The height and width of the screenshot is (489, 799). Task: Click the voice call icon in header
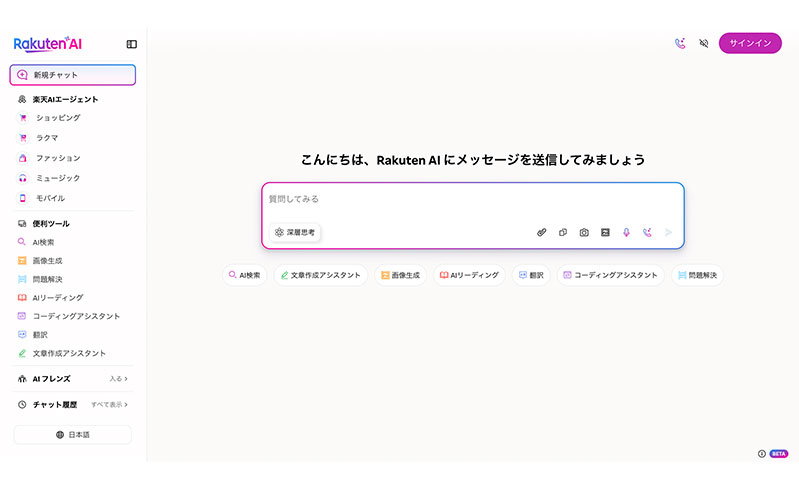pos(680,43)
